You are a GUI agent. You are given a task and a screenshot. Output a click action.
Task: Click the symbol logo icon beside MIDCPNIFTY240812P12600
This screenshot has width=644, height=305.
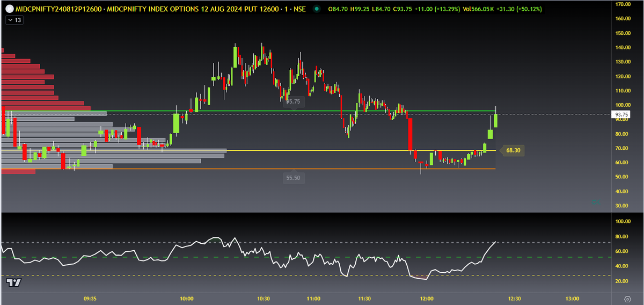point(9,9)
